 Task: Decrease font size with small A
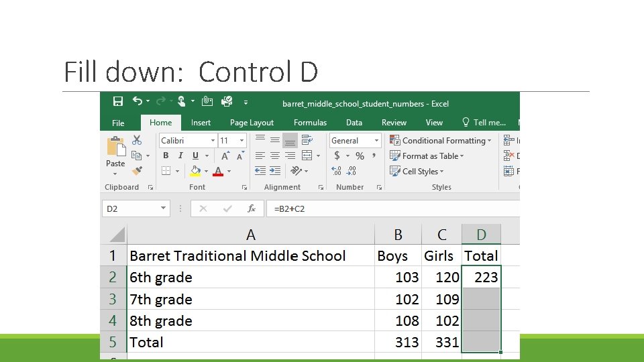(x=240, y=156)
